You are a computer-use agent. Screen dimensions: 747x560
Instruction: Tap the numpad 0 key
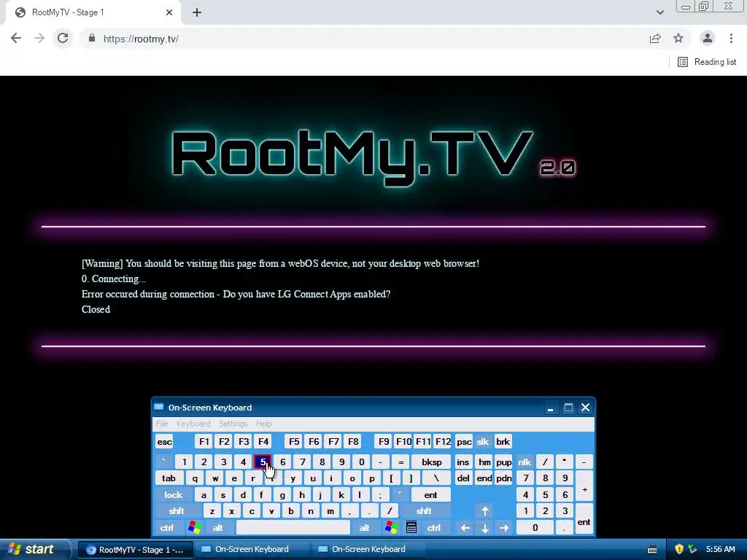click(x=535, y=528)
